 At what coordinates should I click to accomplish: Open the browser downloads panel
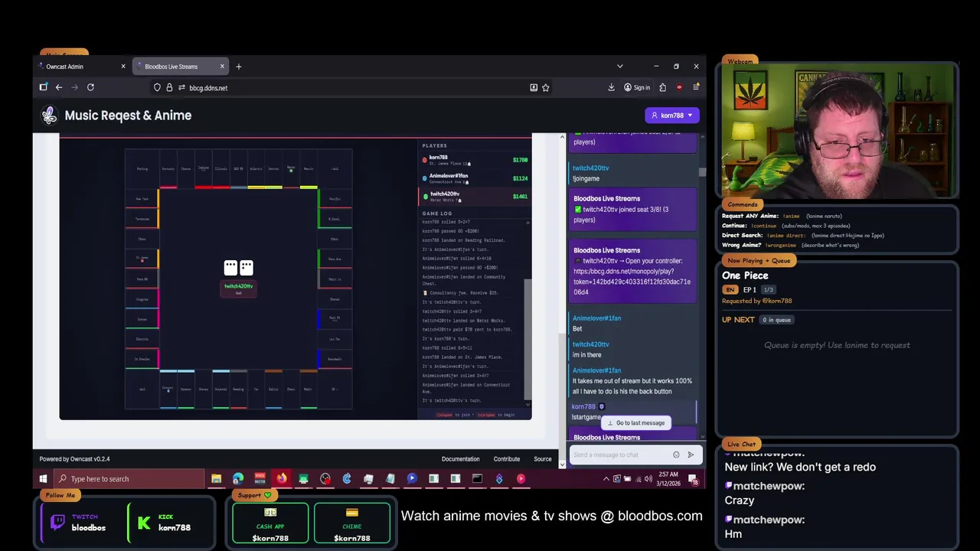611,88
